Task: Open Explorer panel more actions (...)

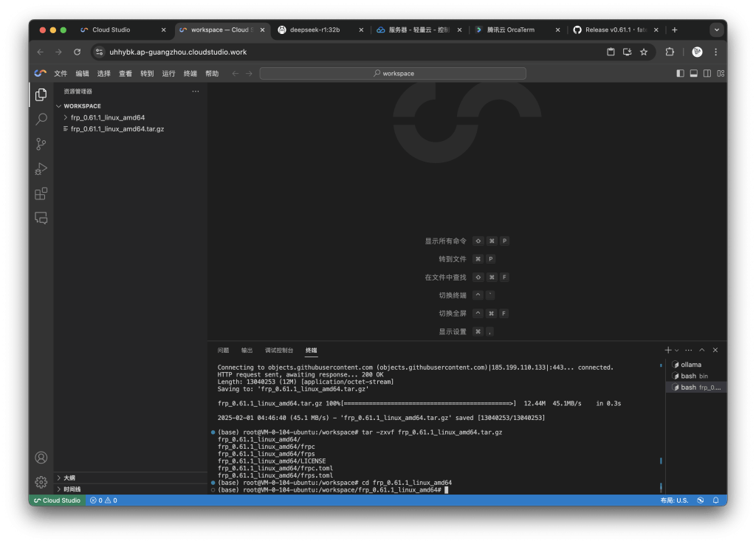Action: [195, 91]
